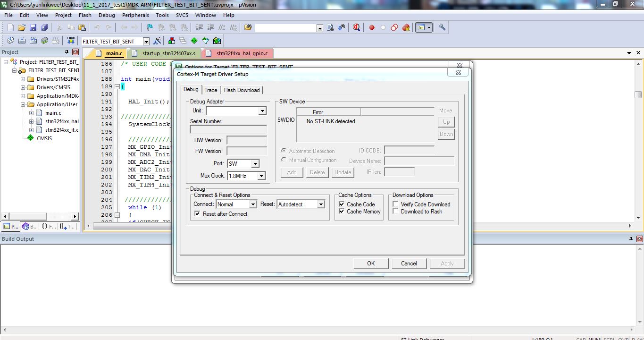Screen dimensions: 644x340
Task: Open the Flash menu
Action: 85,15
